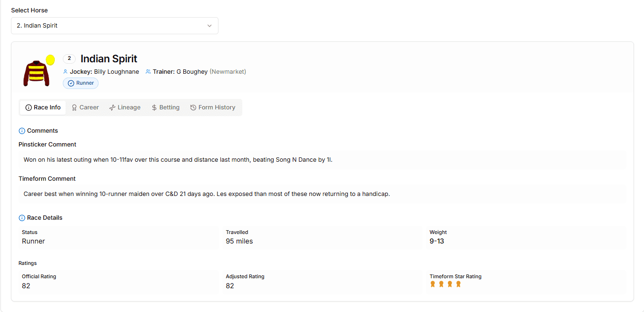Screen dimensions: 644x312
Task: Switch to the Betting tab
Action: 165,107
